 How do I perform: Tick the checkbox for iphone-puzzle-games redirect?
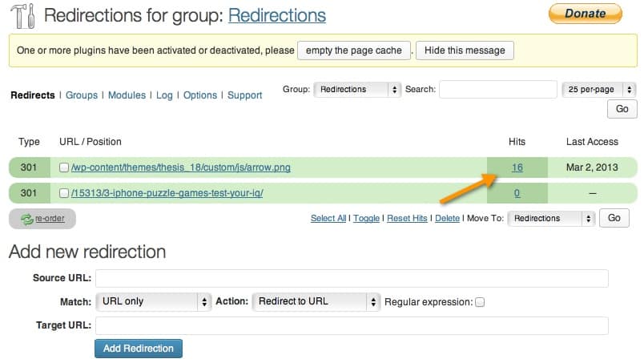pos(63,193)
